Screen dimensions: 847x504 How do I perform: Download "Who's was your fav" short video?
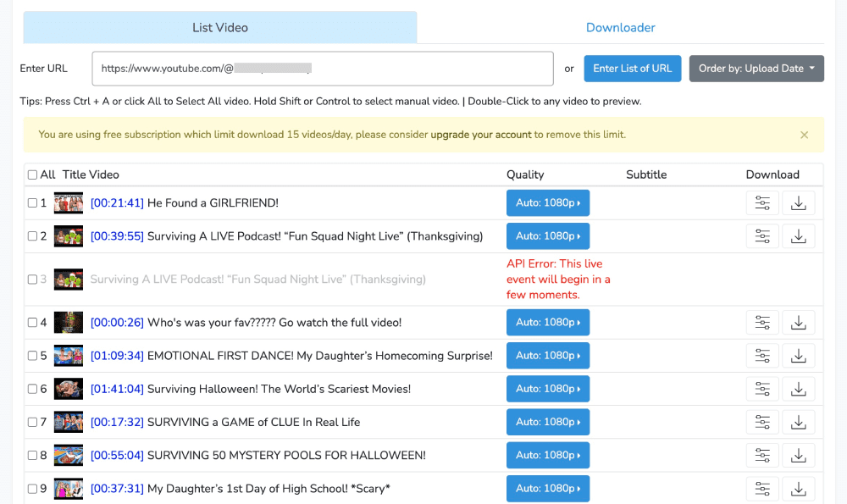798,323
